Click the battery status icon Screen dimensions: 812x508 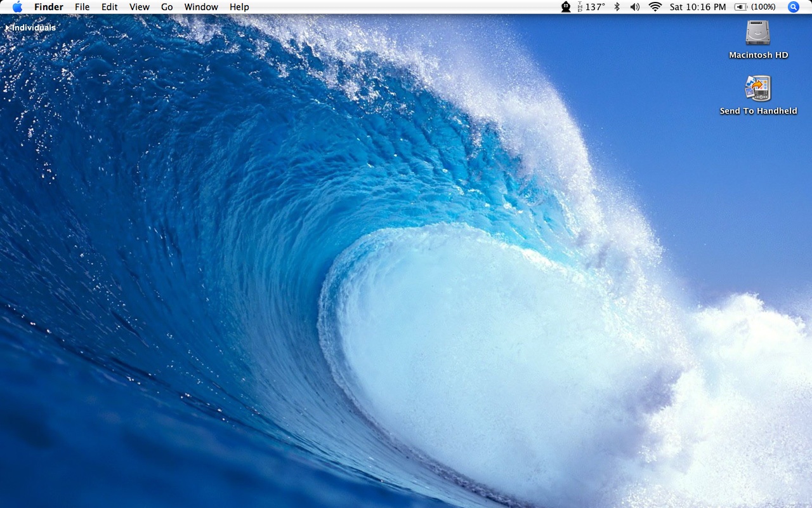click(740, 7)
